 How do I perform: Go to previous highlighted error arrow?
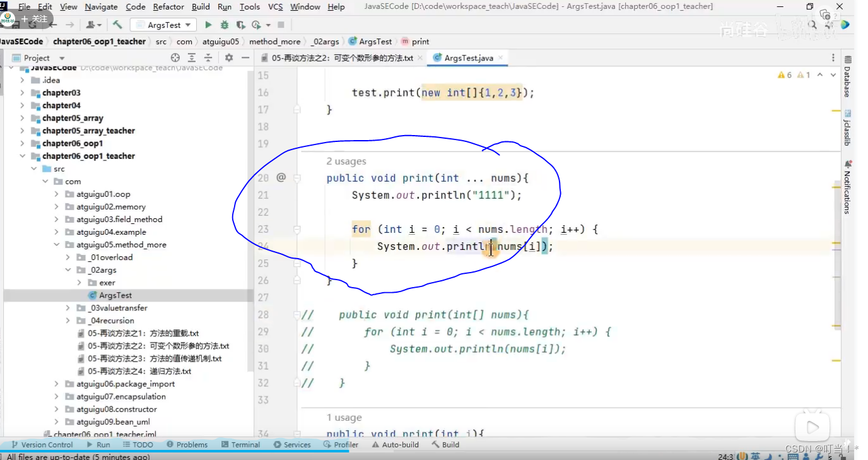coord(820,75)
